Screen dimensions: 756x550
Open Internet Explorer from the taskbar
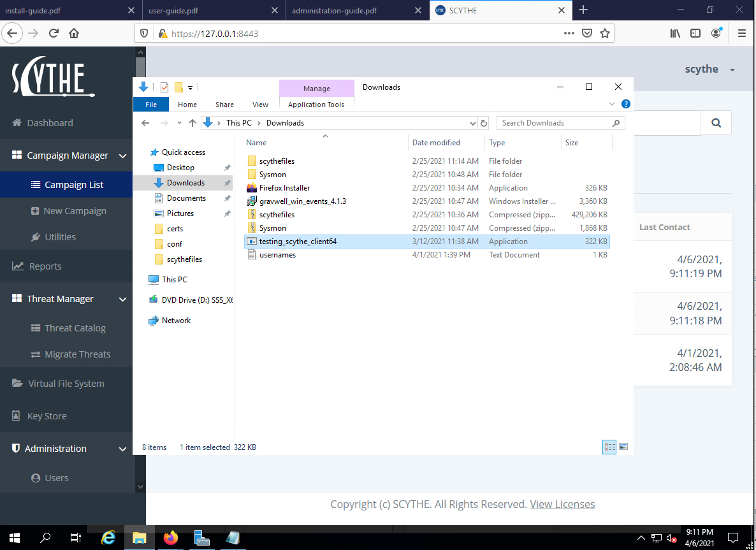tap(108, 537)
